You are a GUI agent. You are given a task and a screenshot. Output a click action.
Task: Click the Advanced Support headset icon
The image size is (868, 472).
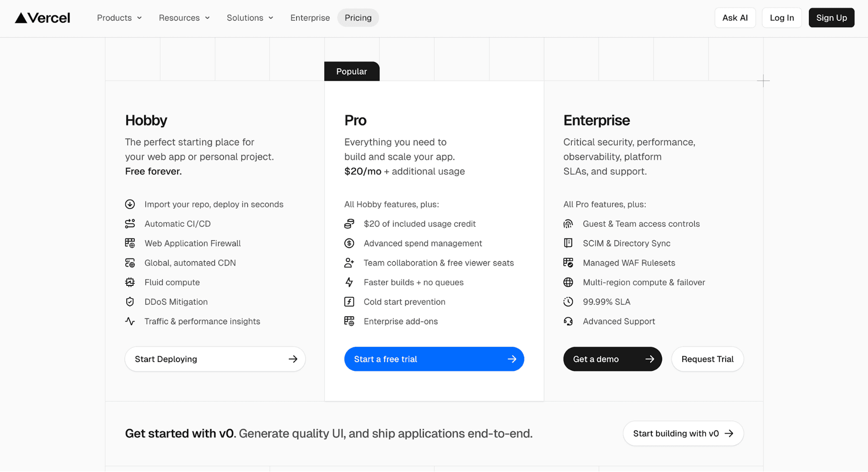click(x=568, y=321)
